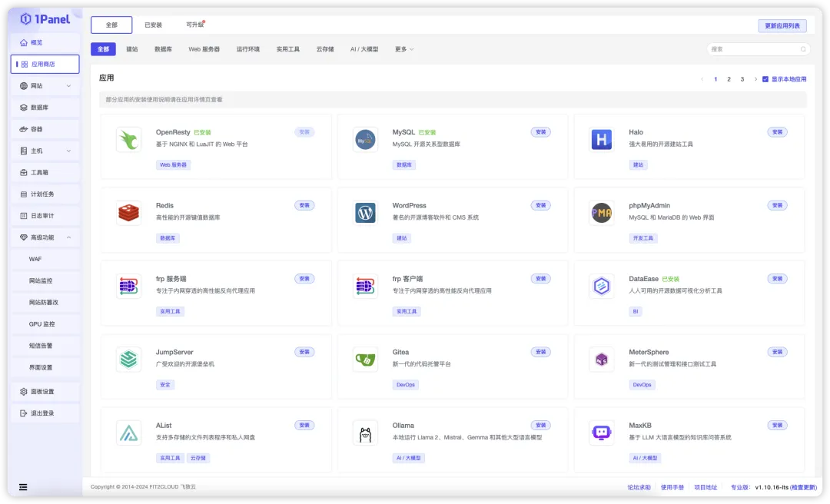Click 更新应用列表 button

click(x=782, y=26)
